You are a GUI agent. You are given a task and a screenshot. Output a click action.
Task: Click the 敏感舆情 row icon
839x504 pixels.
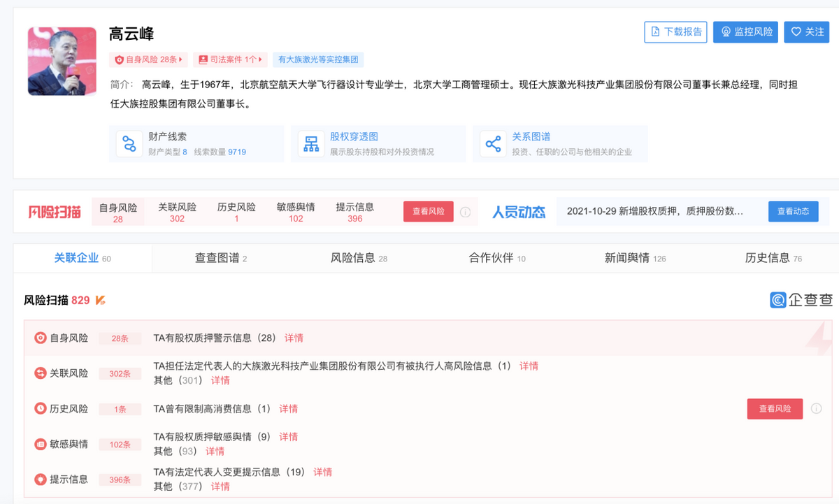coord(40,444)
